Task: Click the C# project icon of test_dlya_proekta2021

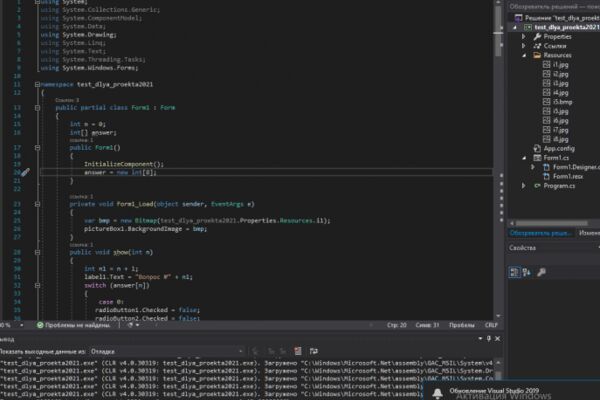Action: pos(528,27)
